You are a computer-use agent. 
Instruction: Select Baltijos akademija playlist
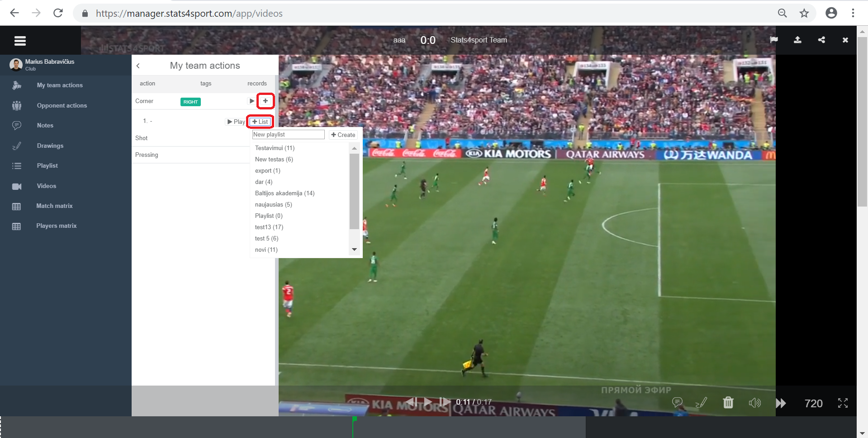(285, 193)
